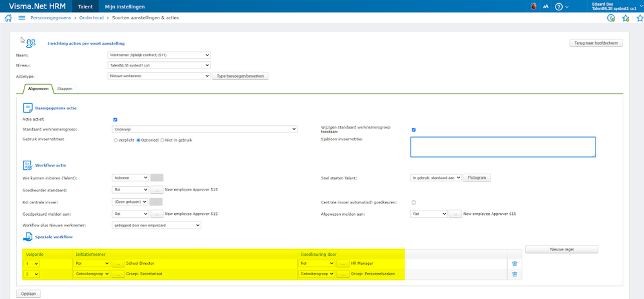Switch to the Talent top tab

point(85,6)
